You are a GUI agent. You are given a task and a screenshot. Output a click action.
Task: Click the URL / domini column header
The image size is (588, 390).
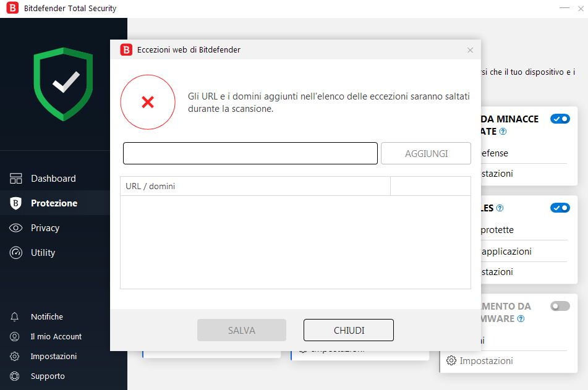(255, 187)
